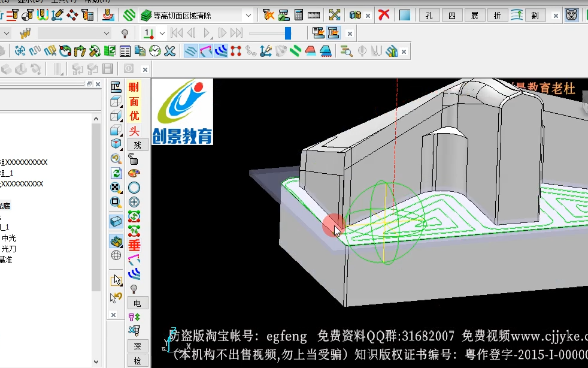
Task: Play the toolpath simulation
Action: [x=207, y=33]
